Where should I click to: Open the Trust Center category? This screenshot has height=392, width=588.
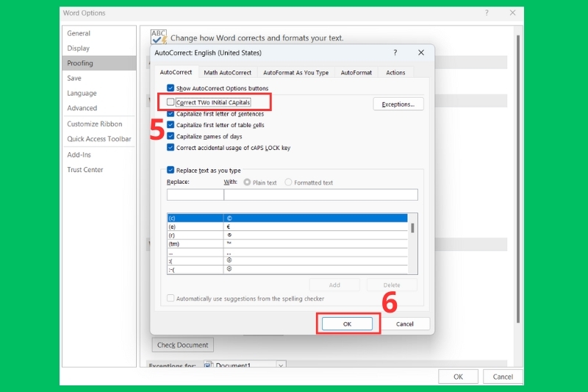(99, 170)
